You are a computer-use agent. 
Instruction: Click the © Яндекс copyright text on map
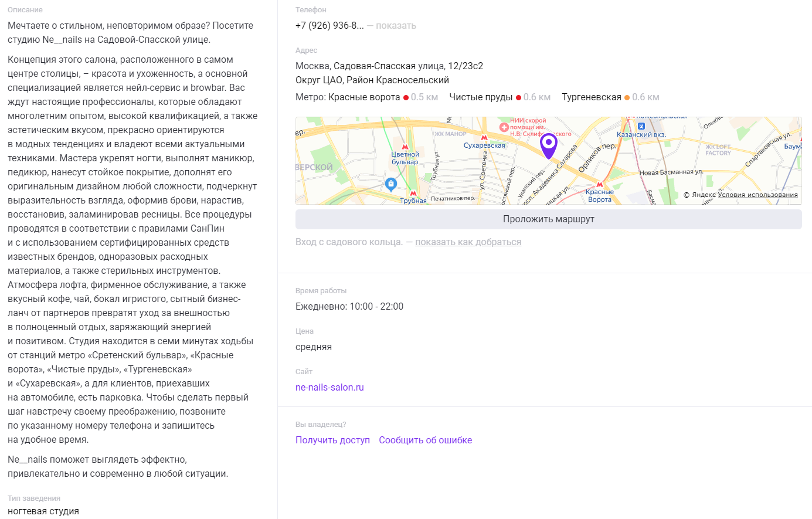(699, 195)
